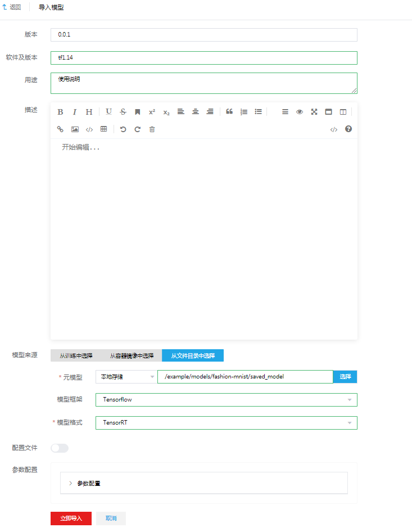Open the 模型框架 Tensorflow dropdown
Image resolution: width=412 pixels, height=532 pixels.
coord(226,400)
